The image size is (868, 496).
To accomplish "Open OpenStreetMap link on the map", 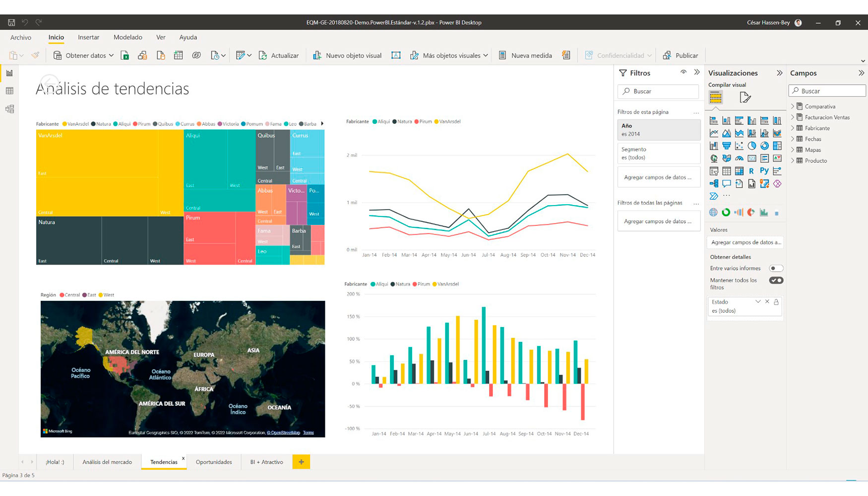I will [284, 433].
